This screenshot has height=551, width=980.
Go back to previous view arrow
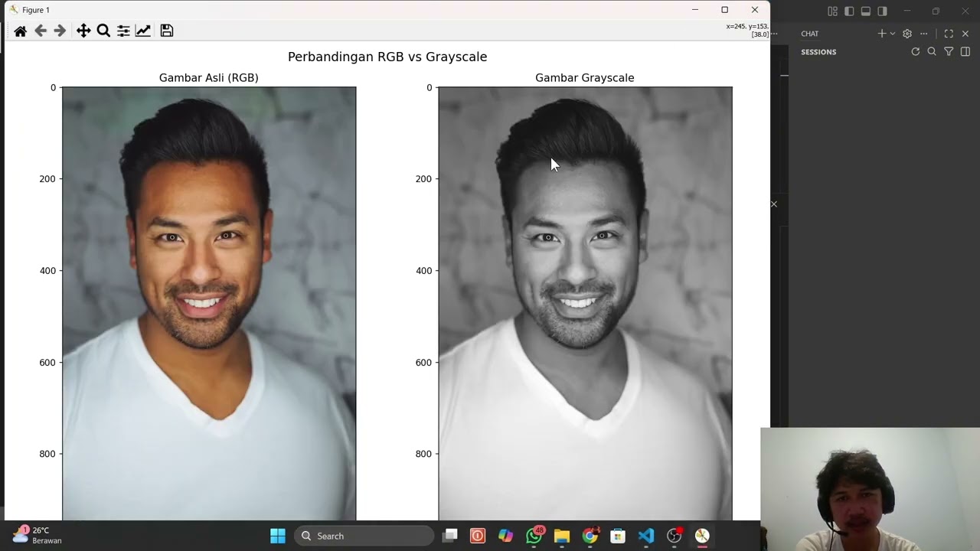41,31
